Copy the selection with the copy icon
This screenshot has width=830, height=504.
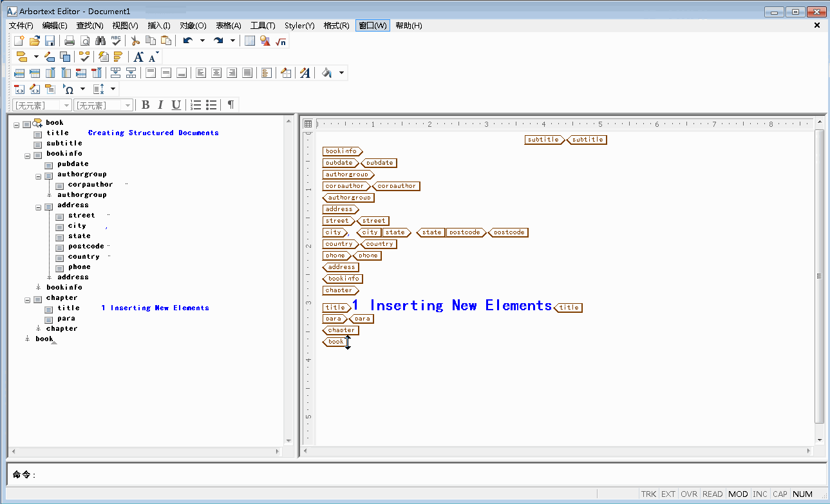tap(151, 41)
